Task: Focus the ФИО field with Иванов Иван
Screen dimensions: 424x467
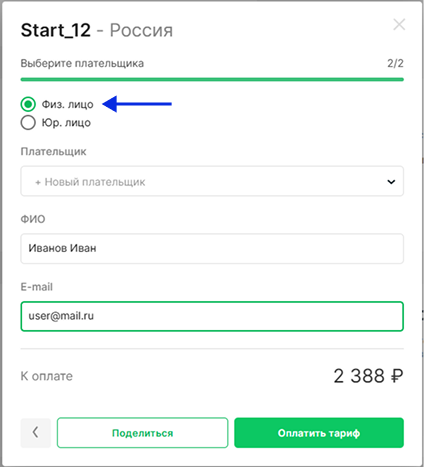Action: [x=212, y=249]
